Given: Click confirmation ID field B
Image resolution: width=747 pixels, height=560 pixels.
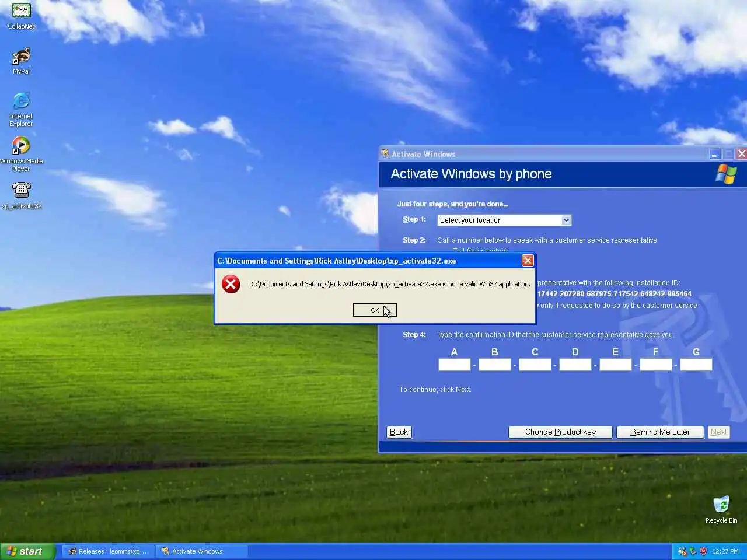Looking at the screenshot, I should (494, 365).
